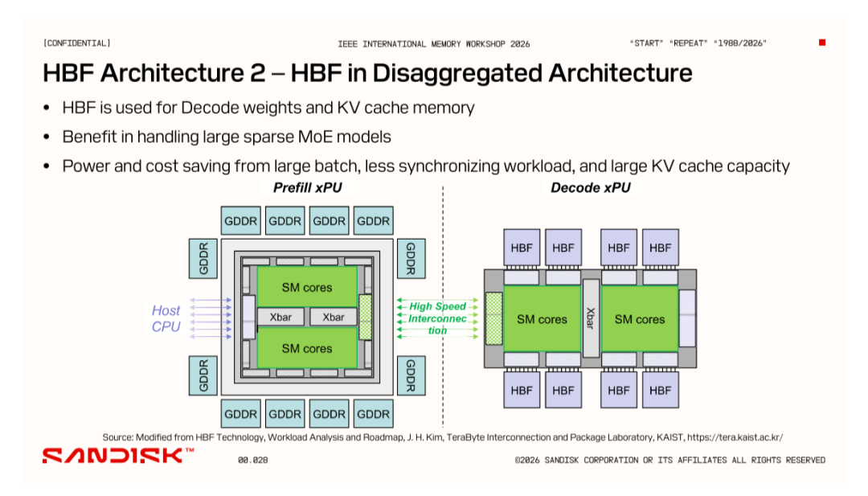Select the right SM cores block in Decode xPU

click(x=640, y=319)
